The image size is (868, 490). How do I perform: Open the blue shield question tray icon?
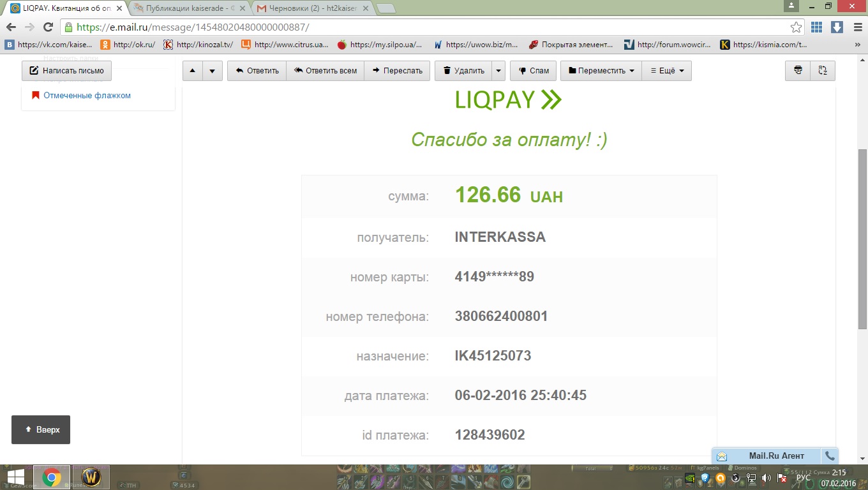click(705, 477)
